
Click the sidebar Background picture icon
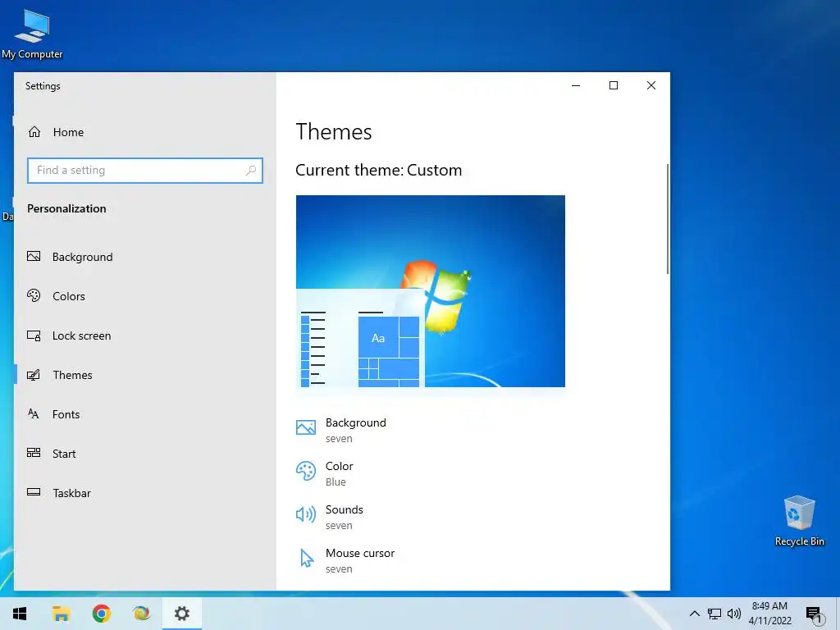point(34,257)
